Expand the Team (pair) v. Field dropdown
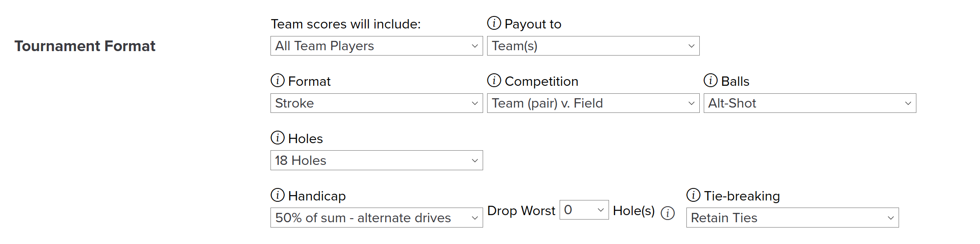980x244 pixels. click(x=593, y=103)
